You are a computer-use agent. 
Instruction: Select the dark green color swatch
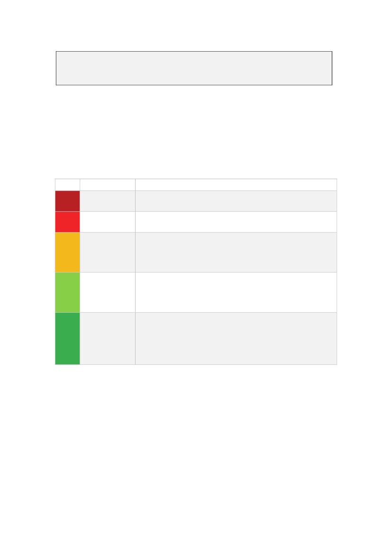[x=67, y=338]
